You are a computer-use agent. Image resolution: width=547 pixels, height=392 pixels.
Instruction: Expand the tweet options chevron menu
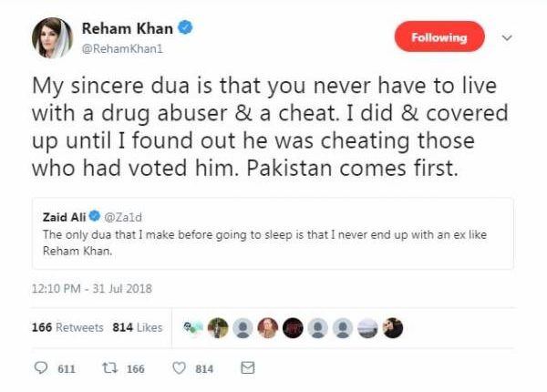[508, 37]
